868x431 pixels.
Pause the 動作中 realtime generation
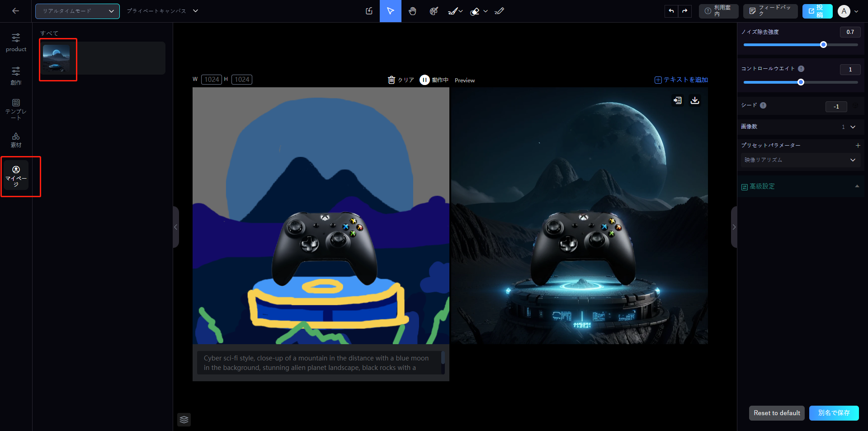point(425,80)
